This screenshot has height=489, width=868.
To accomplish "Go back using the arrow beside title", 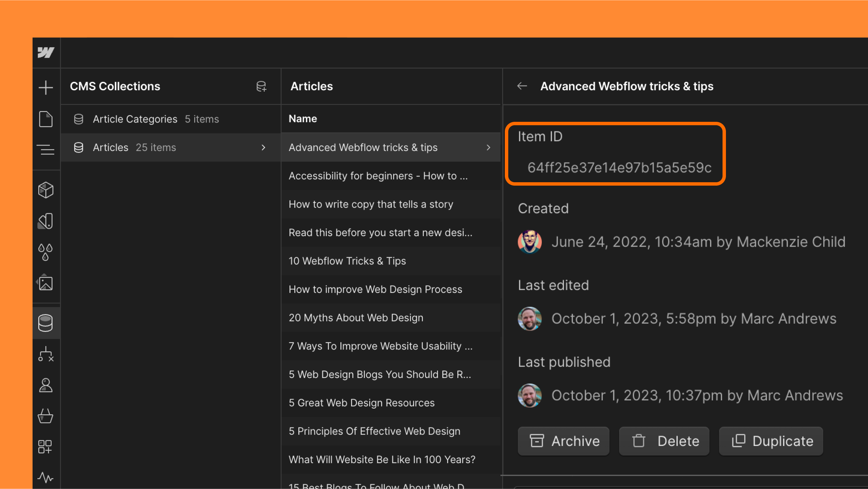I will coord(522,86).
